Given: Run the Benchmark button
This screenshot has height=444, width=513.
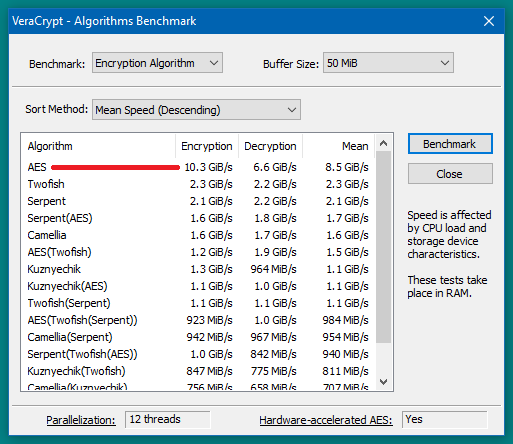Looking at the screenshot, I should [x=450, y=144].
